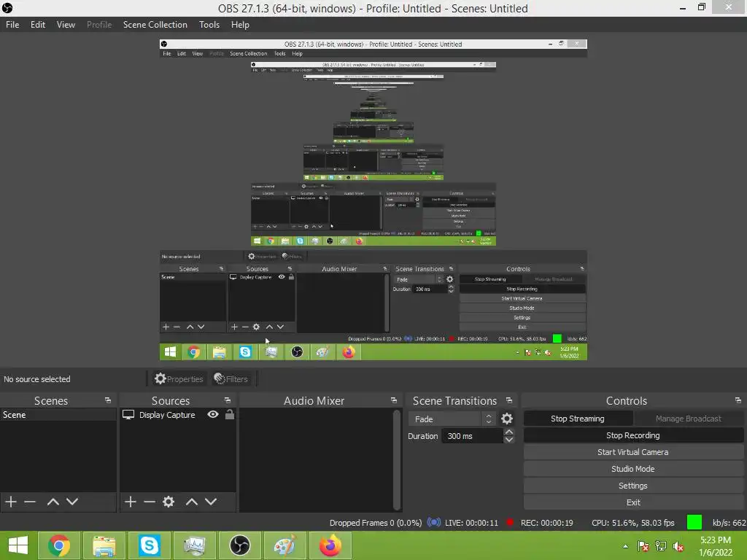Select Display Capture source row

coord(178,415)
